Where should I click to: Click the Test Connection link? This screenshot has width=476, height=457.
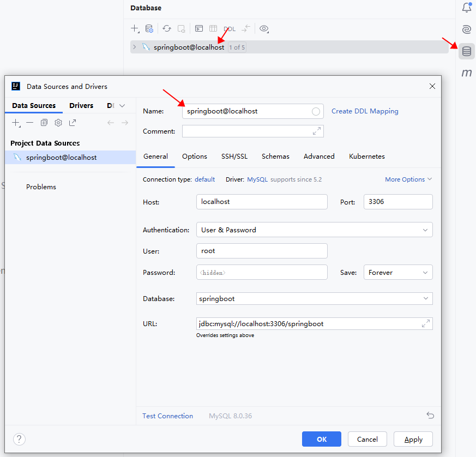click(167, 416)
